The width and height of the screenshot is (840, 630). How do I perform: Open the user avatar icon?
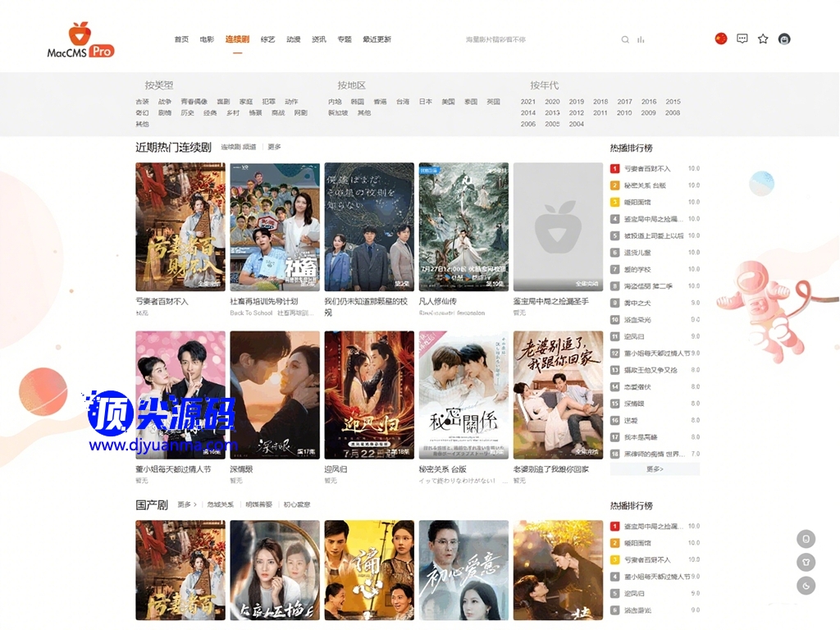point(784,39)
